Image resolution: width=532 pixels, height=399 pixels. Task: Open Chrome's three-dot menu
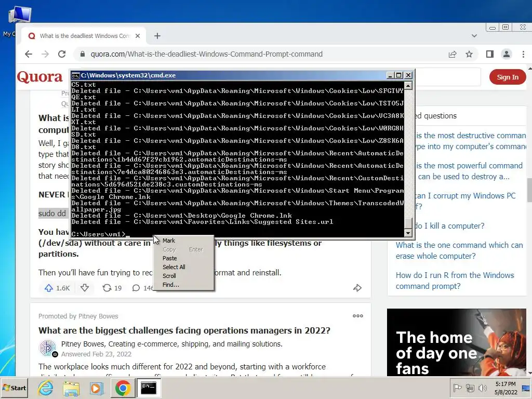[523, 54]
